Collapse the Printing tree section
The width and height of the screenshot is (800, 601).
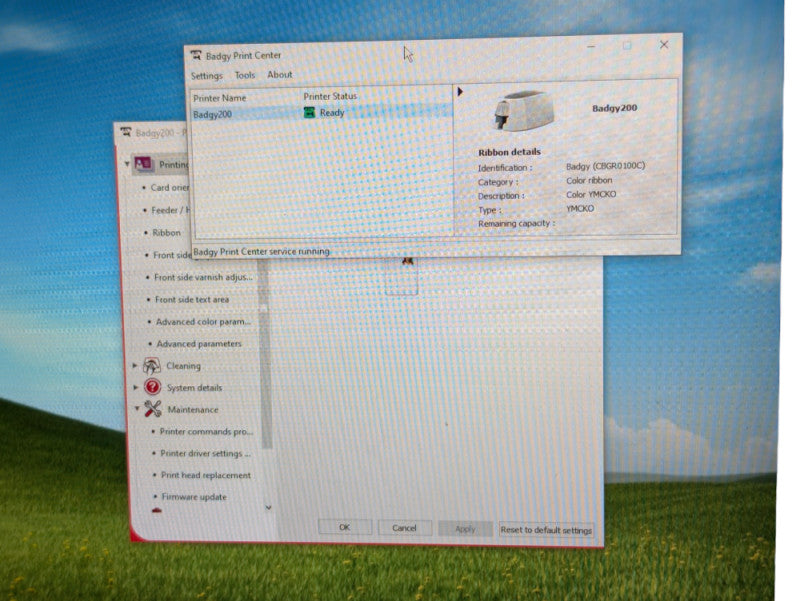point(127,164)
